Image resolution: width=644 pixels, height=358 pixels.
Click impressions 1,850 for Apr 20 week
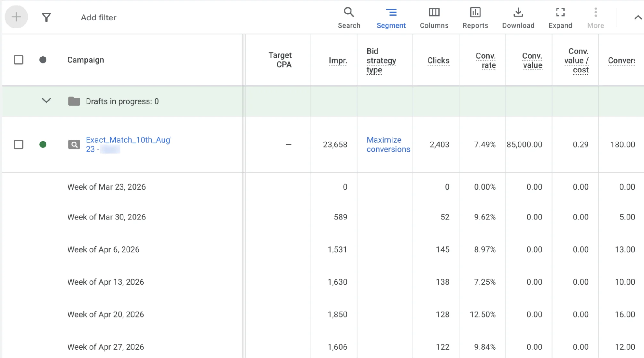pyautogui.click(x=337, y=315)
